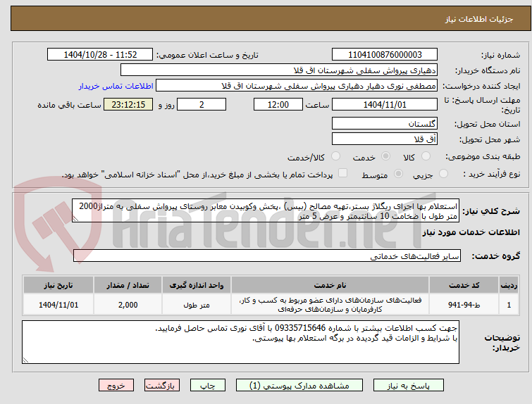Image resolution: width=532 pixels, height=404 pixels.
Task: Select the کالا radio button
Action: click(x=426, y=156)
